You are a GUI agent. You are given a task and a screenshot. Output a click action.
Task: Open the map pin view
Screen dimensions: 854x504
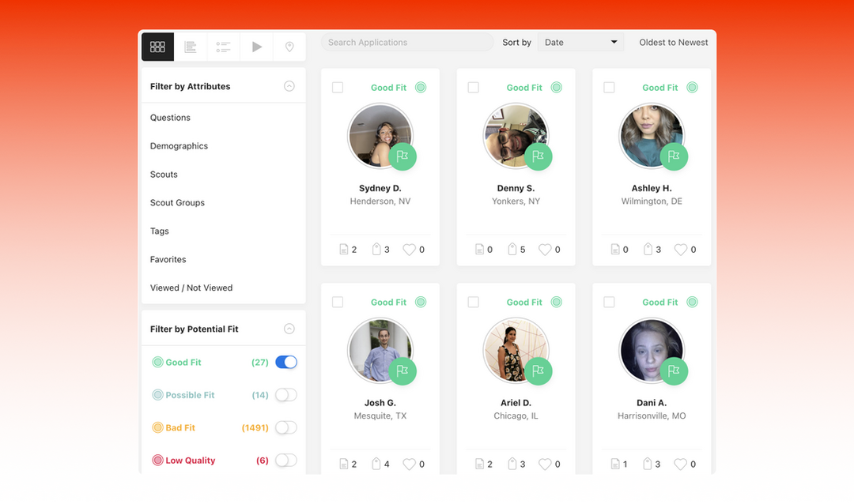(289, 47)
